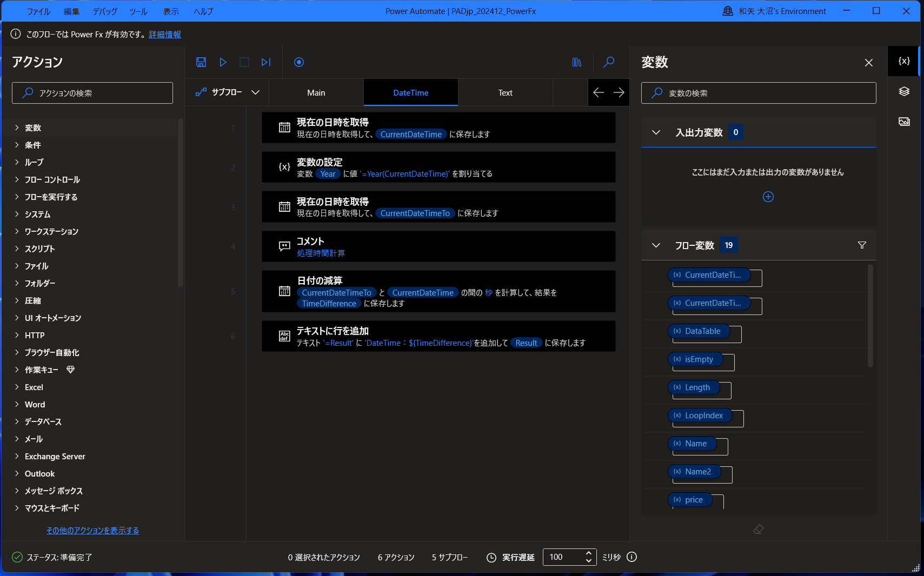
Task: Collapse the フロー変数 section
Action: [x=656, y=245]
